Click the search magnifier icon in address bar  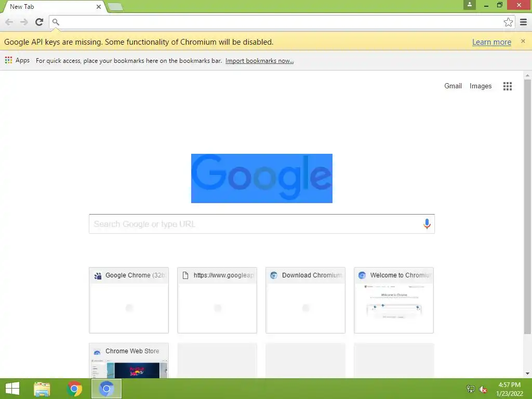coord(56,22)
